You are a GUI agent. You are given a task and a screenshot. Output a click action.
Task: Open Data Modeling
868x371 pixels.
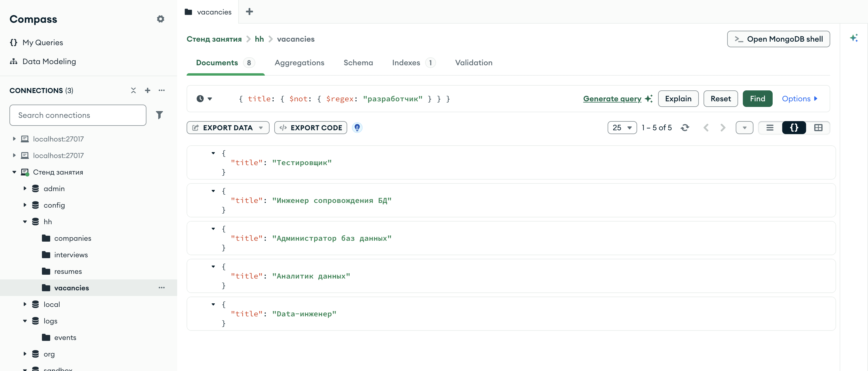(43, 61)
